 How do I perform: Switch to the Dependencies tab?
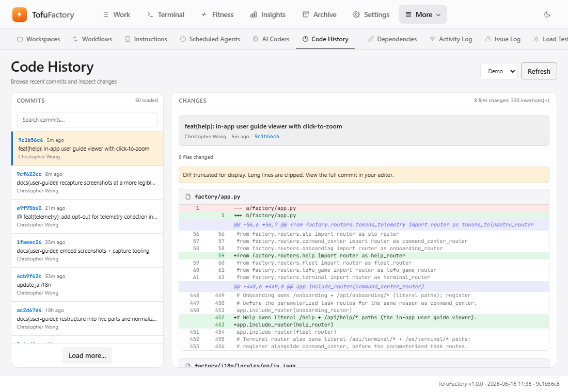point(392,39)
